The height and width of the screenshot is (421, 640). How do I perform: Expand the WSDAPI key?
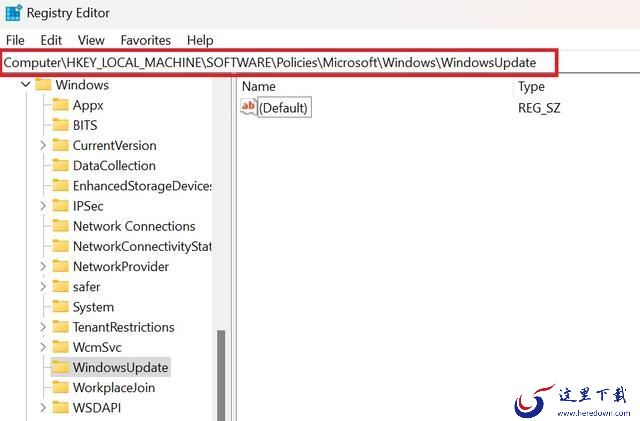(43, 408)
